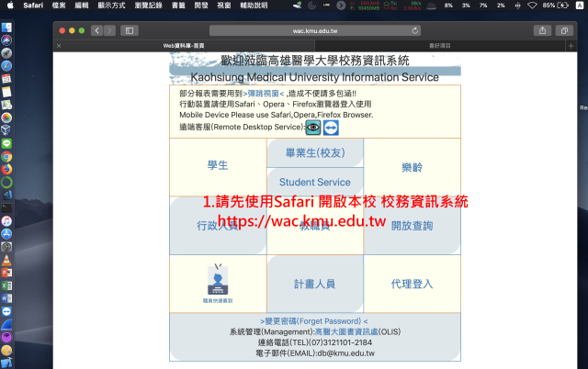Open the 高醫大圖書資訊處 link
The width and height of the screenshot is (588, 369).
click(346, 331)
